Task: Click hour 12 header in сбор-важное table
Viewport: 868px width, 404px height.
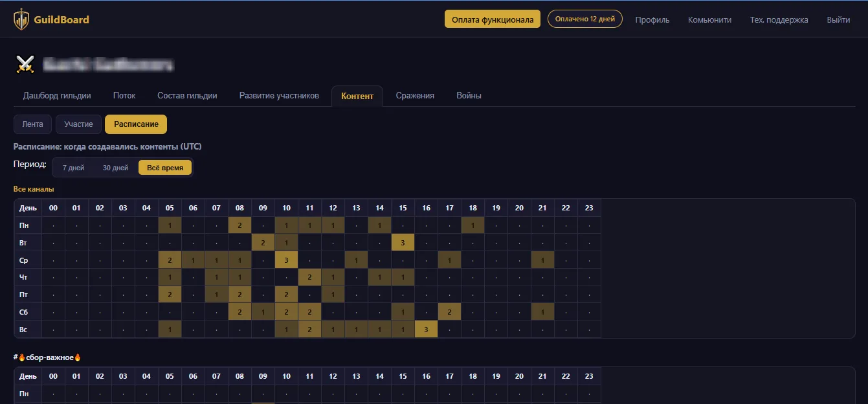Action: pyautogui.click(x=333, y=376)
